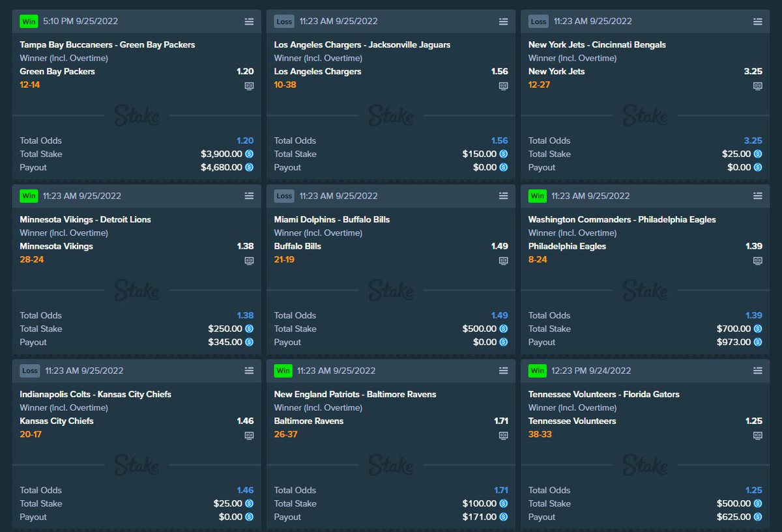Image resolution: width=782 pixels, height=532 pixels.
Task: Open the menu icon on Dolphins-Bills bet card
Action: point(503,196)
